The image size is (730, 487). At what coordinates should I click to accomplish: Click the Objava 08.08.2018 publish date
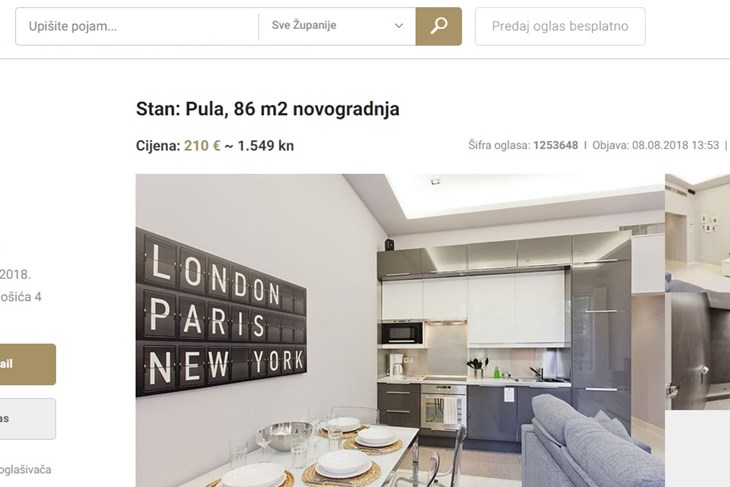pyautogui.click(x=656, y=145)
